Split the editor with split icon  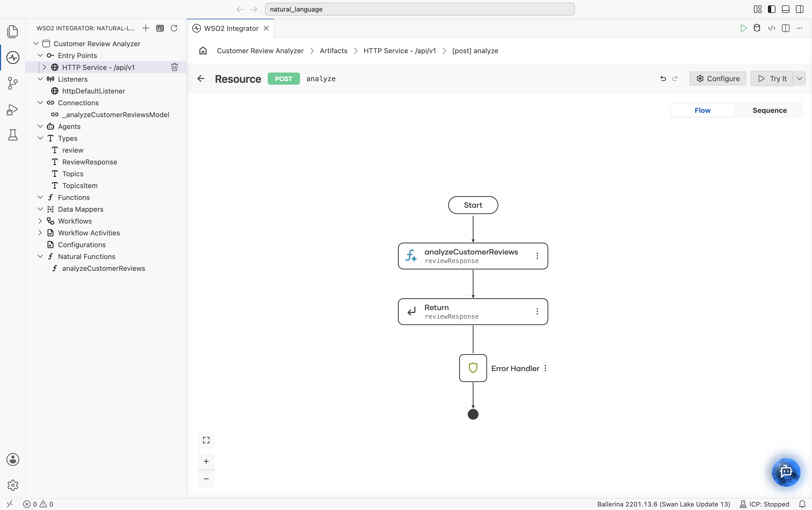tap(786, 28)
